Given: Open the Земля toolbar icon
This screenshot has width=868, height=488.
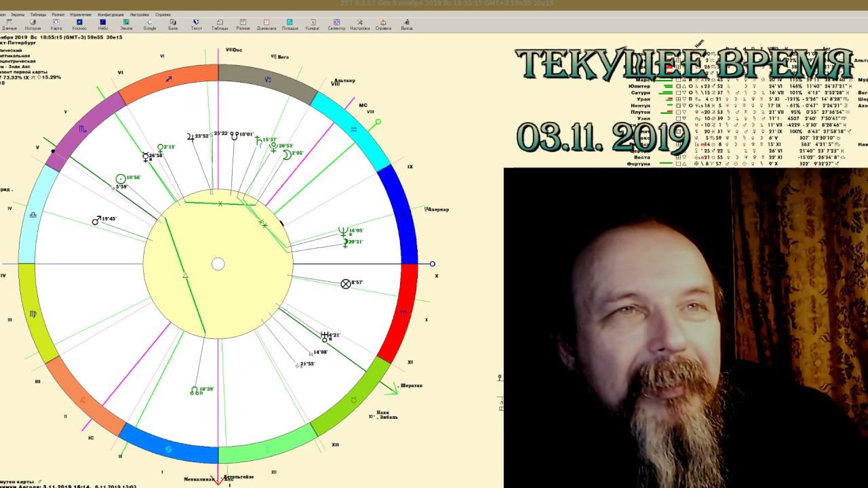Looking at the screenshot, I should point(126,24).
